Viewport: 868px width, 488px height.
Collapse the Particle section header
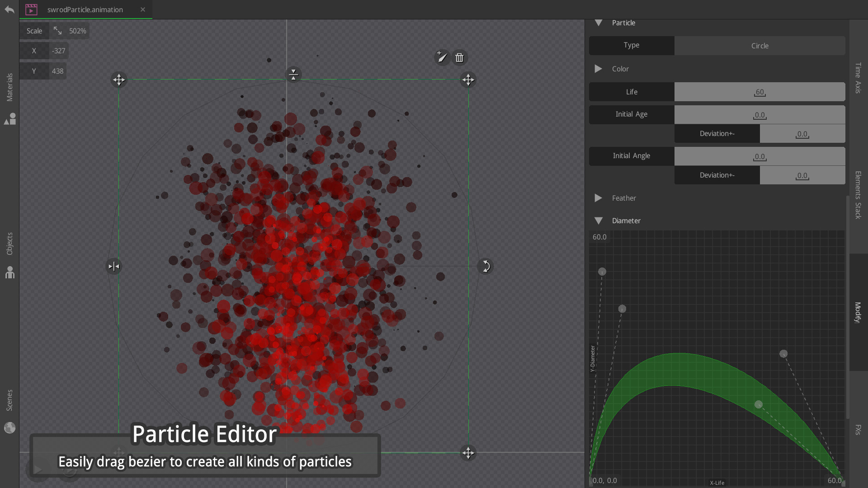(x=599, y=23)
